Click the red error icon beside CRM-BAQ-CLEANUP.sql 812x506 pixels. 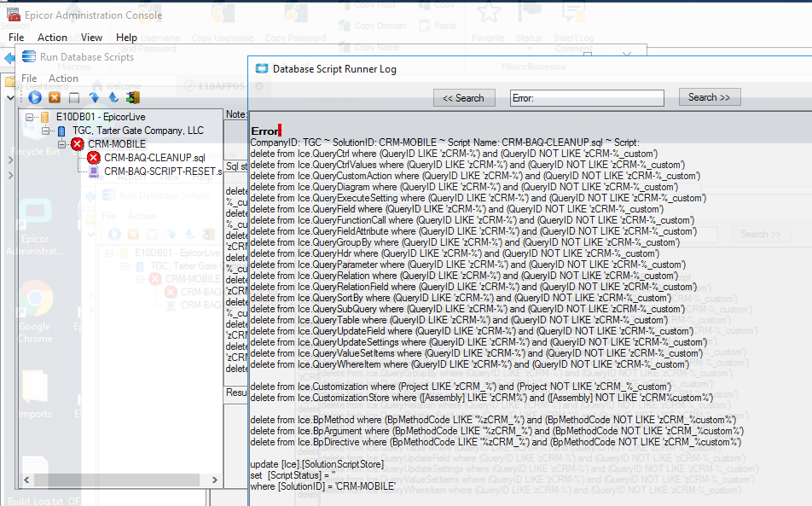coord(94,158)
